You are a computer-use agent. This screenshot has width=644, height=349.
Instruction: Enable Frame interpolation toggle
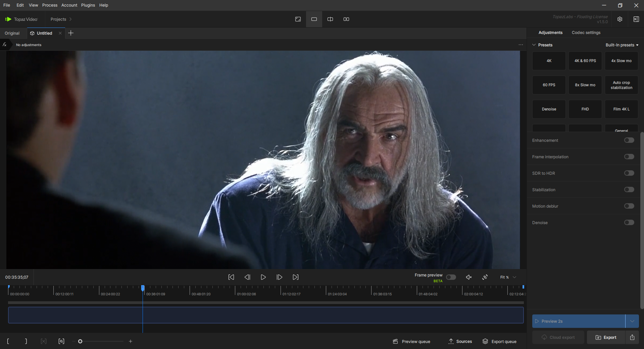click(x=629, y=157)
